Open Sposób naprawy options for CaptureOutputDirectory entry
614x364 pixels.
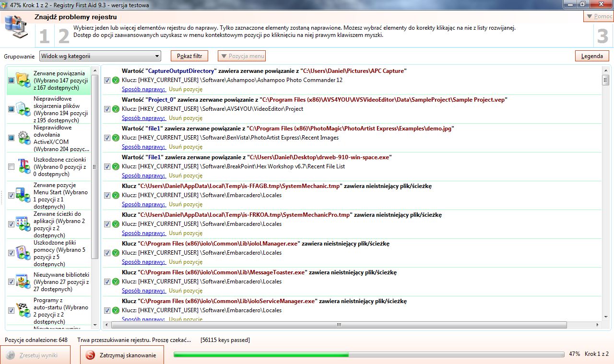coord(143,89)
